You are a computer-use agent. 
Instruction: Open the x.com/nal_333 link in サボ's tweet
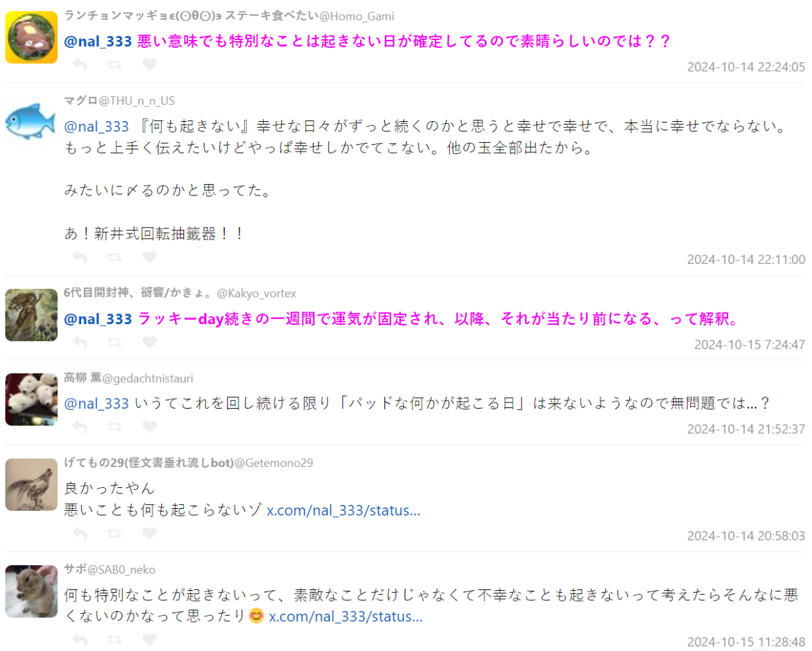point(346,616)
